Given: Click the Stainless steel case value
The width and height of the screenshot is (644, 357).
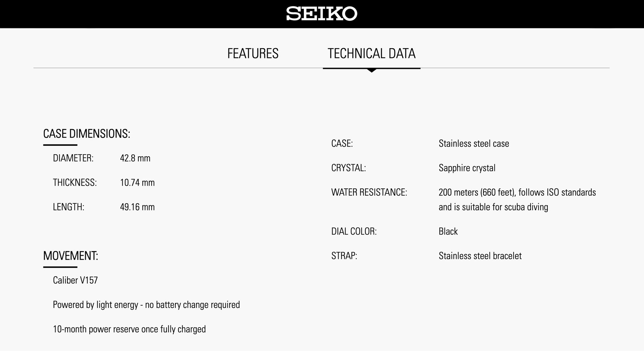Looking at the screenshot, I should [x=474, y=144].
